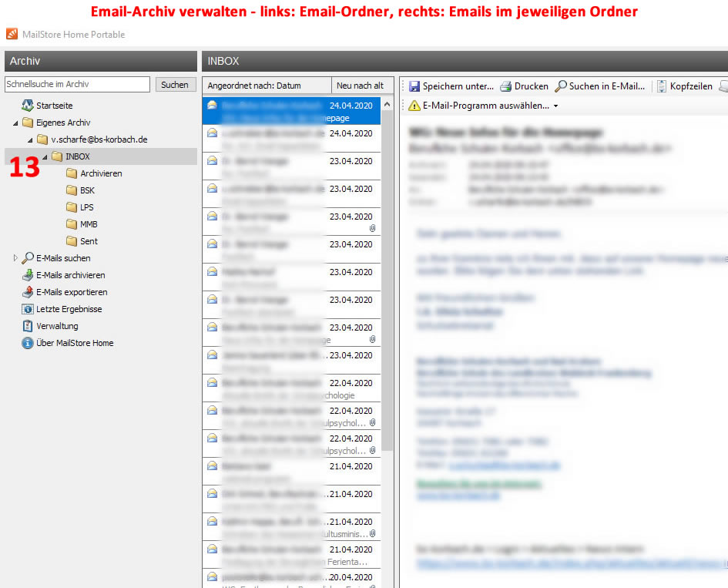
Task: Click the MailStore Home Portable logo icon
Action: point(12,34)
